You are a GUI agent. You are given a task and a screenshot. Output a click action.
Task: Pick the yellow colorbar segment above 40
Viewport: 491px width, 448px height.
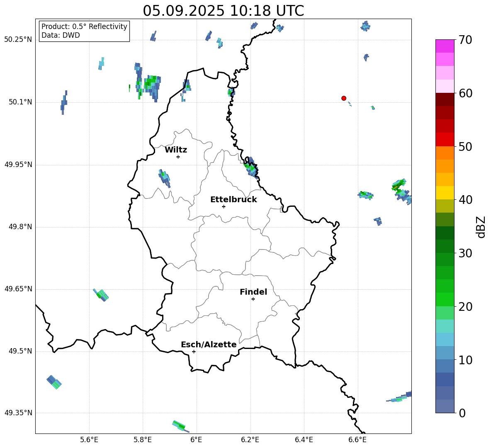[445, 193]
